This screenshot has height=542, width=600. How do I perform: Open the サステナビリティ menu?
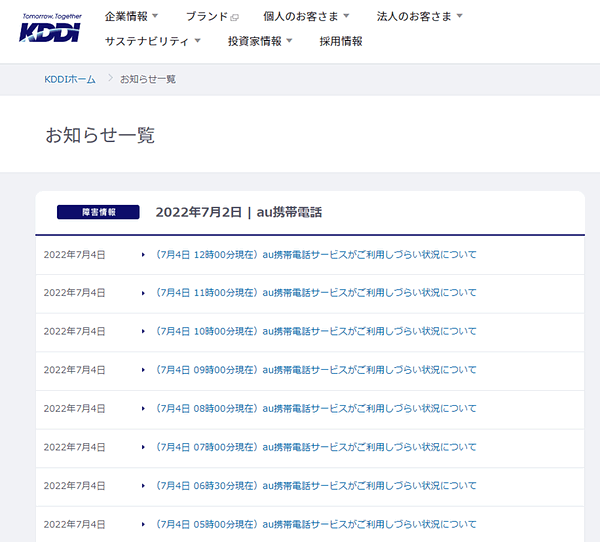pos(147,41)
